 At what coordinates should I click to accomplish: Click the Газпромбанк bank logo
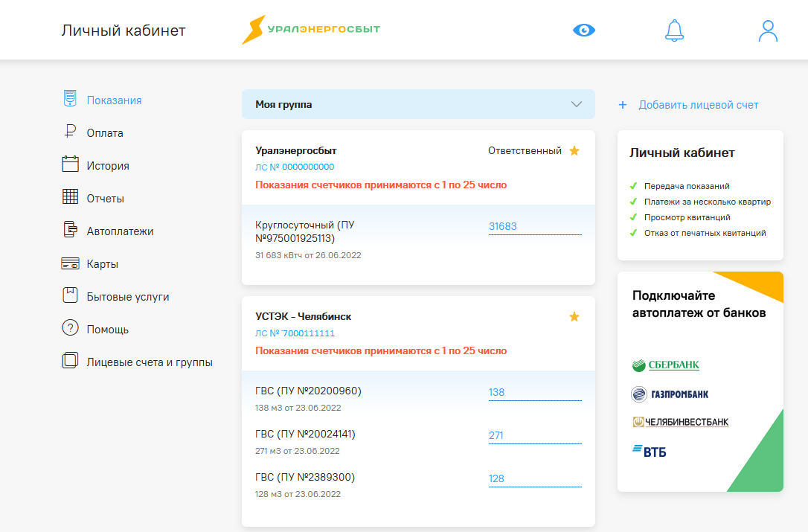(x=670, y=394)
